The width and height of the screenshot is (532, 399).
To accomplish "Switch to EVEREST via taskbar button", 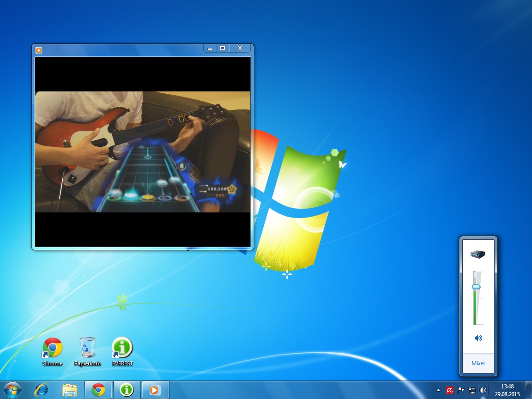I will 127,390.
